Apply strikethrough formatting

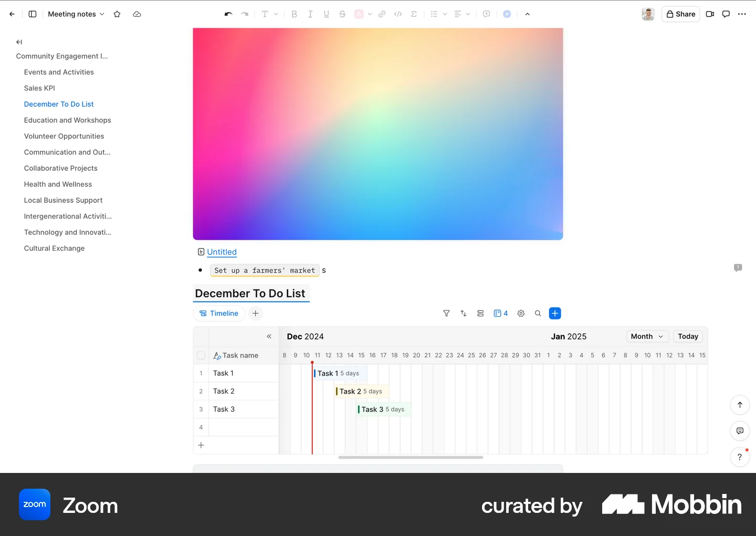[342, 14]
